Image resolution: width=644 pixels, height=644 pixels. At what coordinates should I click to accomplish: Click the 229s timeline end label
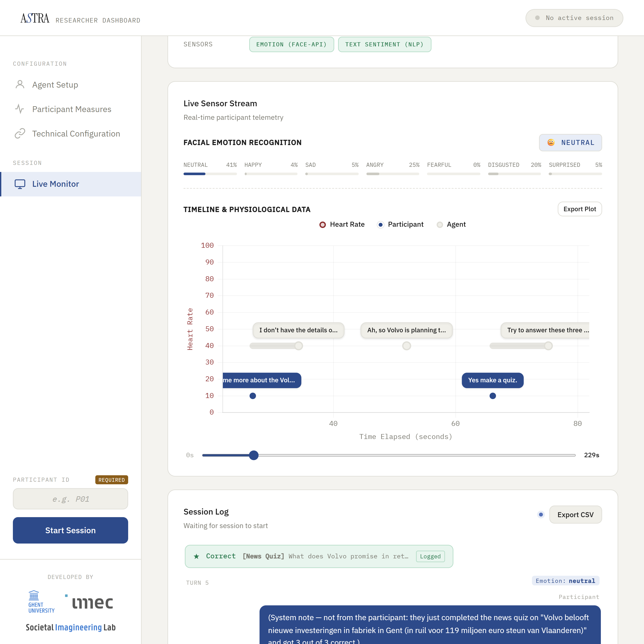591,455
